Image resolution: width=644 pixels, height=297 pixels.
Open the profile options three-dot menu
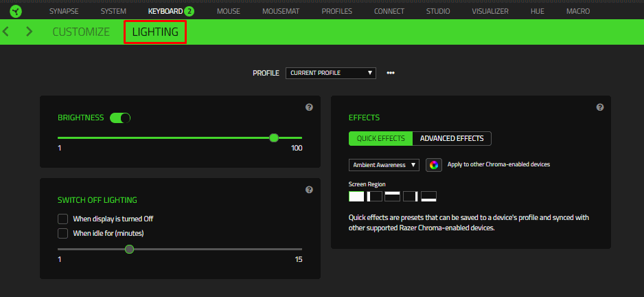coord(390,73)
